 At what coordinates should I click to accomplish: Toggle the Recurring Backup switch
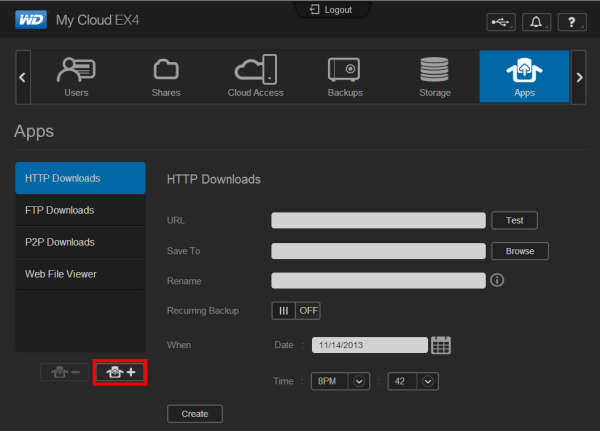[296, 310]
